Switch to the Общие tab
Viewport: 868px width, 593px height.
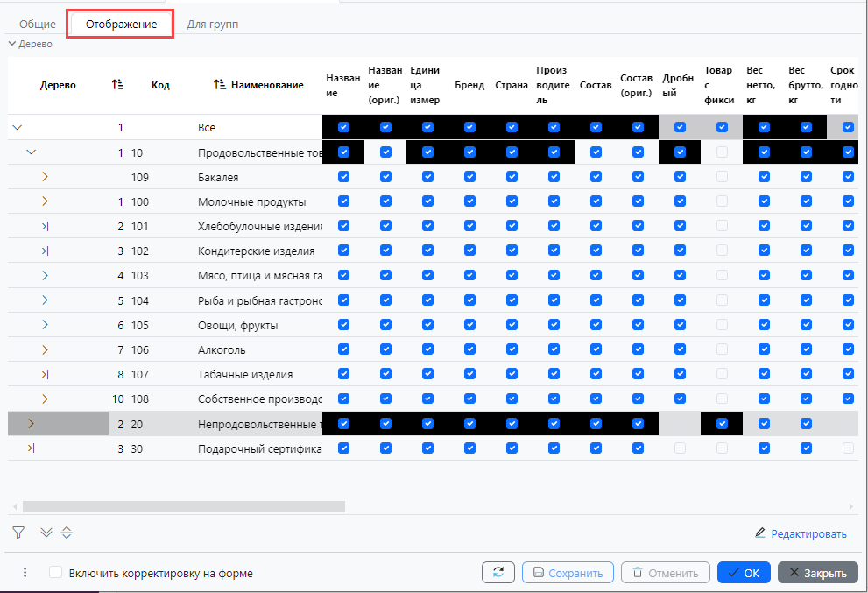pyautogui.click(x=38, y=25)
